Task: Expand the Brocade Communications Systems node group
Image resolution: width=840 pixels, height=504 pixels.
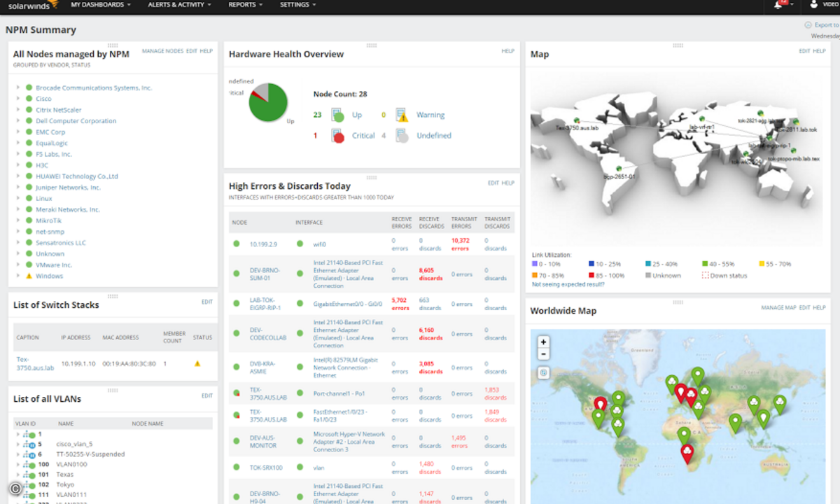Action: point(17,87)
